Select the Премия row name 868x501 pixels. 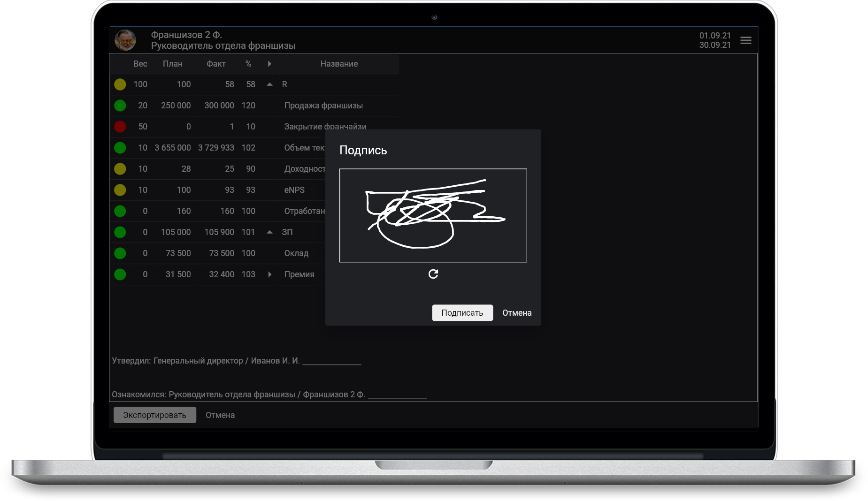299,274
